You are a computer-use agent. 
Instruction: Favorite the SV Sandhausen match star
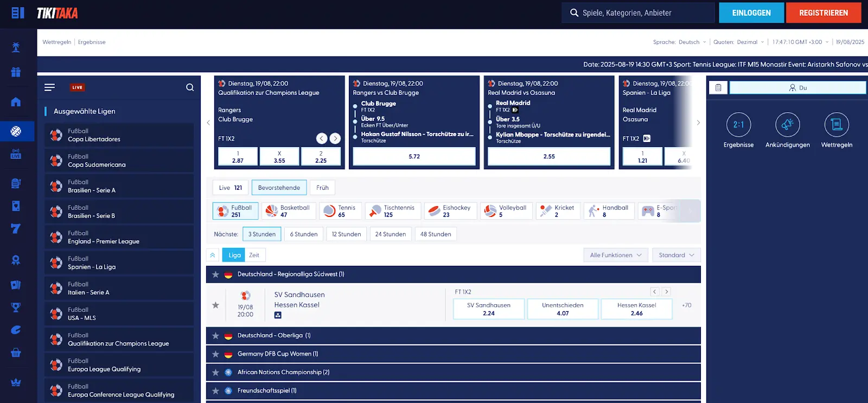coord(215,305)
